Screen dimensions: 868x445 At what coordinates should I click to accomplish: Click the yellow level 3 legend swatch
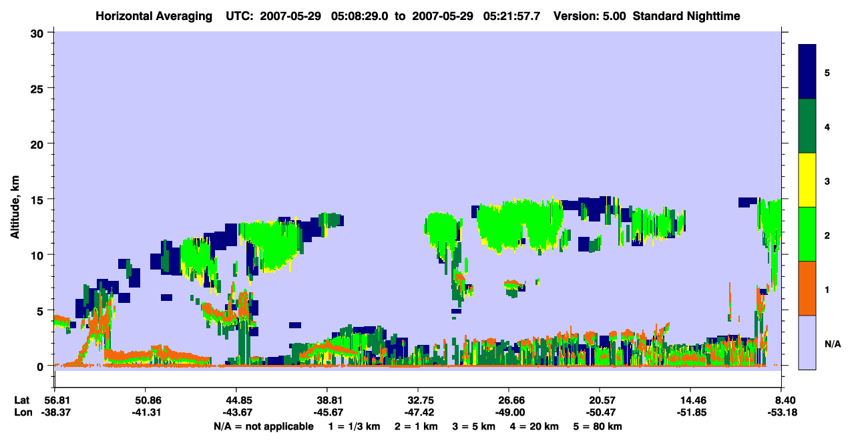pyautogui.click(x=807, y=180)
